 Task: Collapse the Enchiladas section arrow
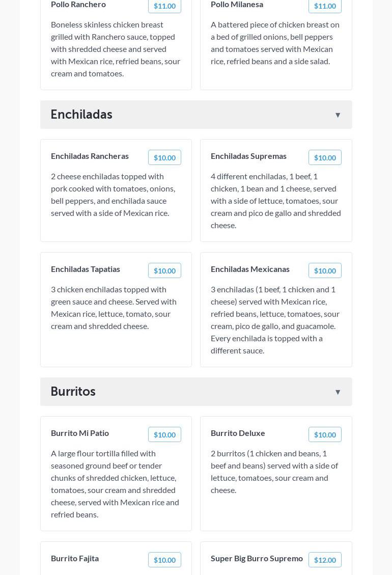338,115
